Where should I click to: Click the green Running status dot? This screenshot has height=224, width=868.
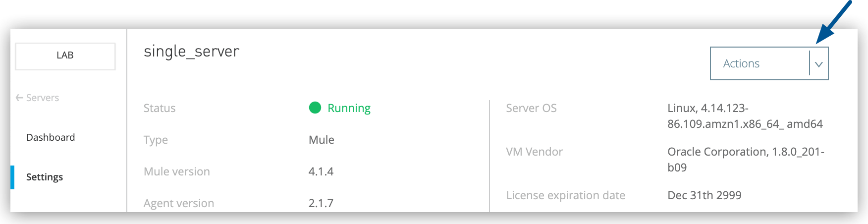point(315,108)
